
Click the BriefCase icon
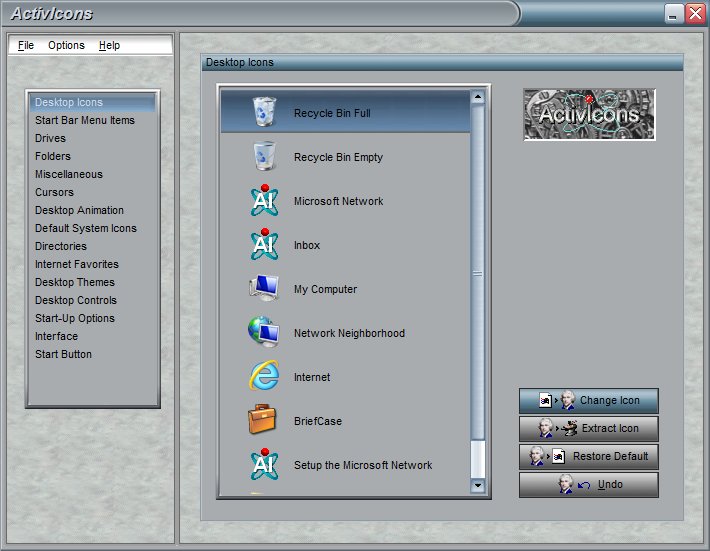tap(264, 420)
